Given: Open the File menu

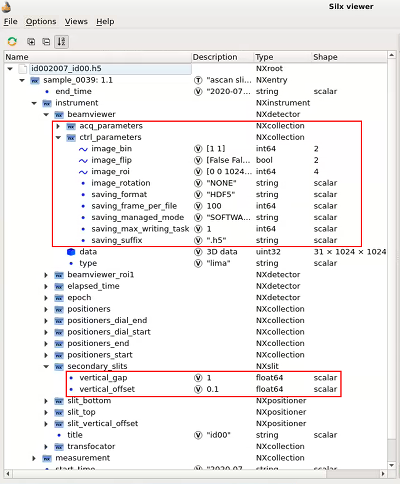Looking at the screenshot, I should 10,22.
